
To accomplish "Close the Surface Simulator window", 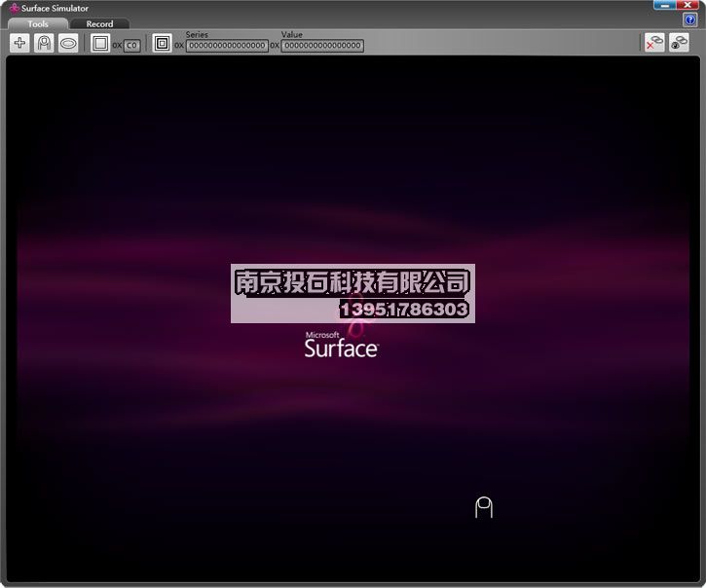I will point(691,6).
